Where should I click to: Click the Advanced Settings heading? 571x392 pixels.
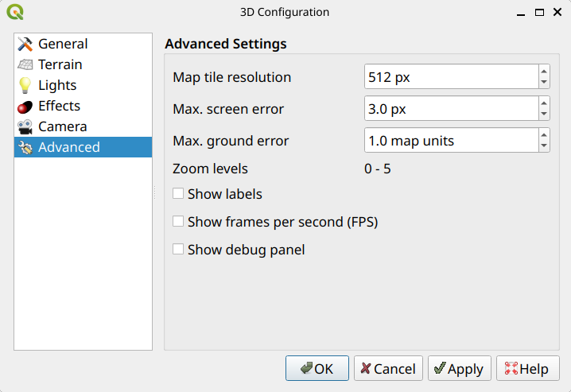click(226, 44)
